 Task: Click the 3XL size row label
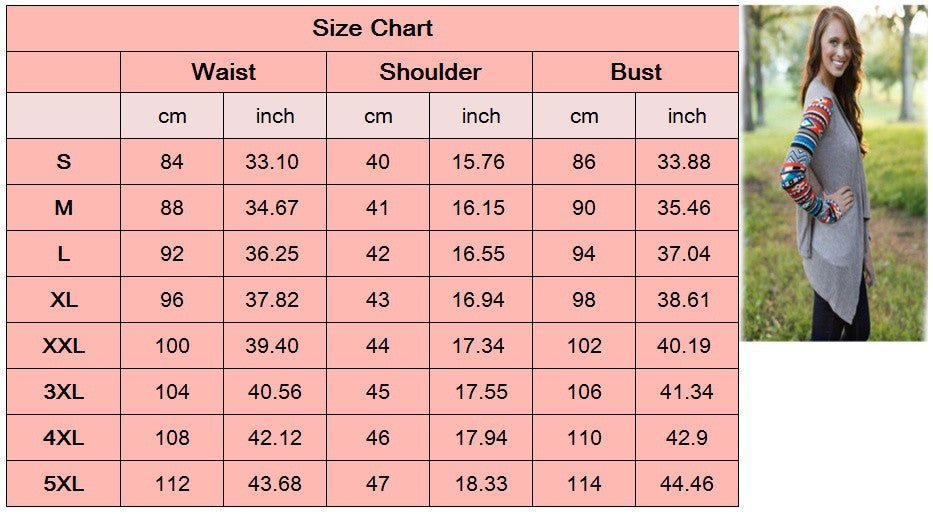coord(64,391)
